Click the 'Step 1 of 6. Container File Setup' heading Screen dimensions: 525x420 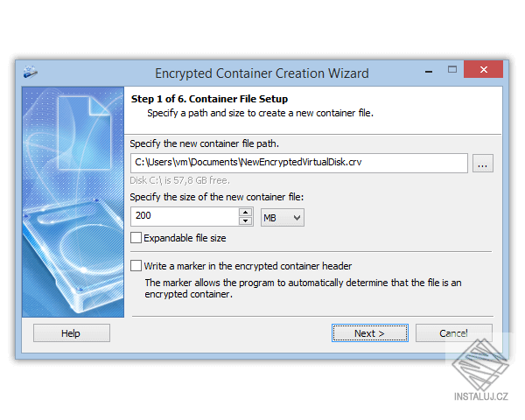point(209,99)
